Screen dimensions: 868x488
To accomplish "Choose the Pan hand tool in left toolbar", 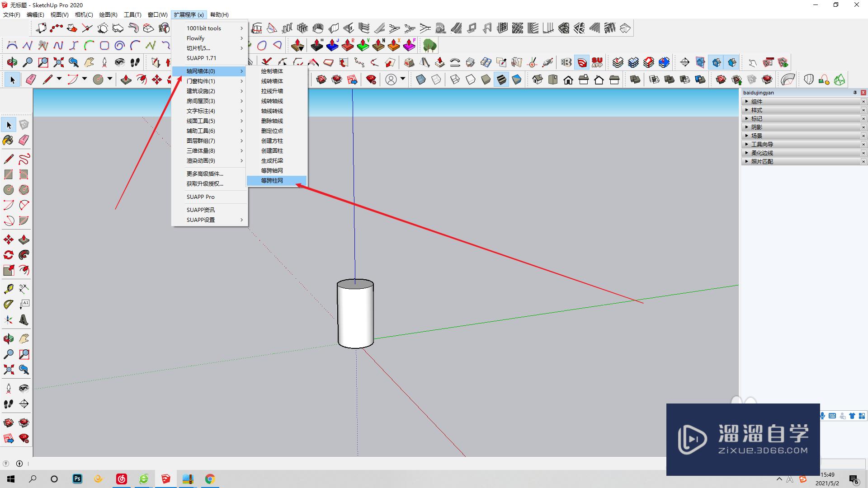I will coord(24,339).
